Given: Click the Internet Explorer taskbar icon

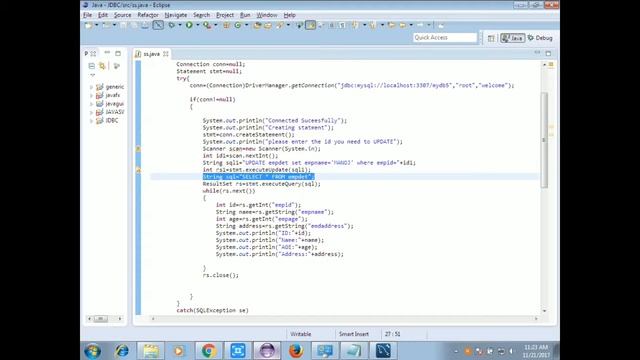Looking at the screenshot, I should (122, 351).
